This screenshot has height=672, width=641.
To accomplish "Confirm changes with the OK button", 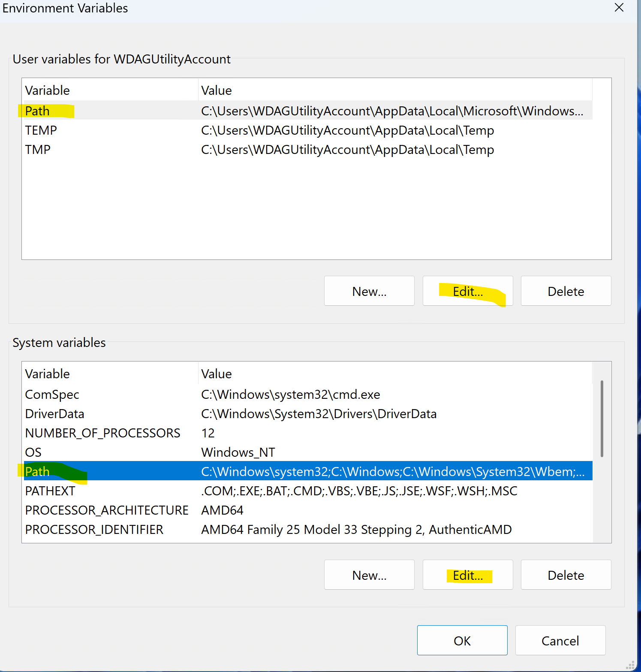I will (x=462, y=640).
